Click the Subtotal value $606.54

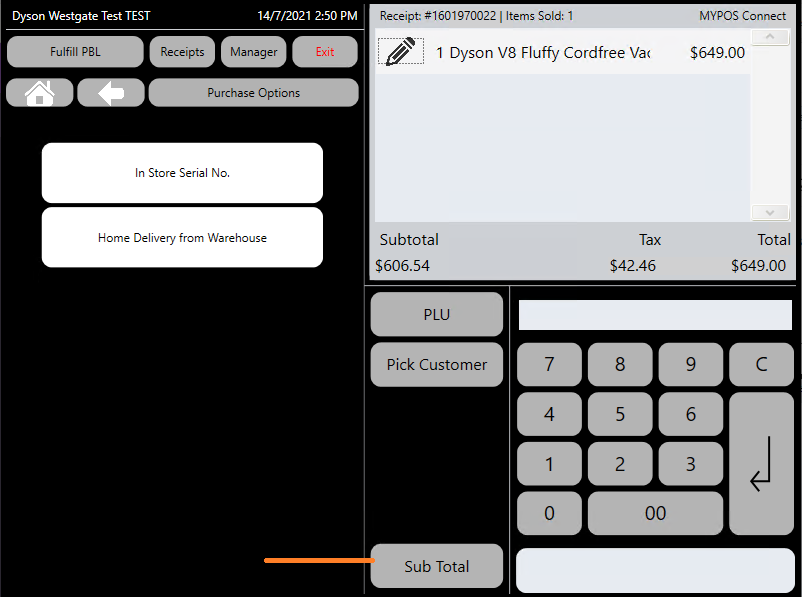pyautogui.click(x=402, y=266)
